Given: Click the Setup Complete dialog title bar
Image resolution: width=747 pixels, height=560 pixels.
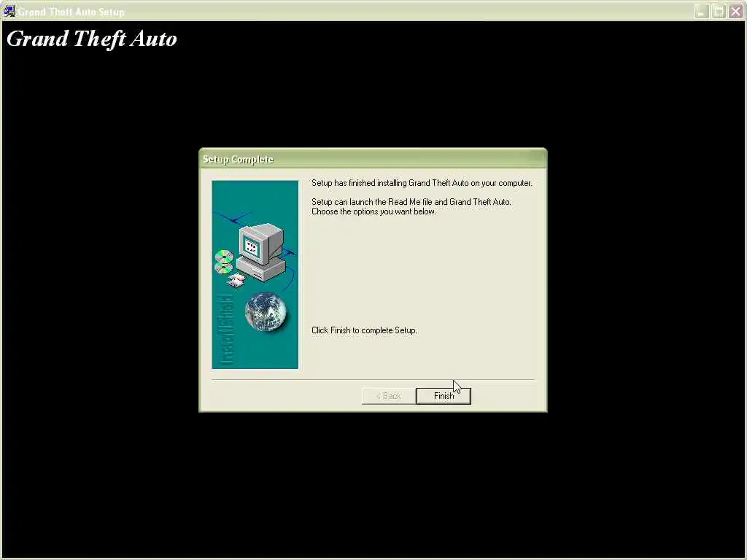Looking at the screenshot, I should (373, 159).
